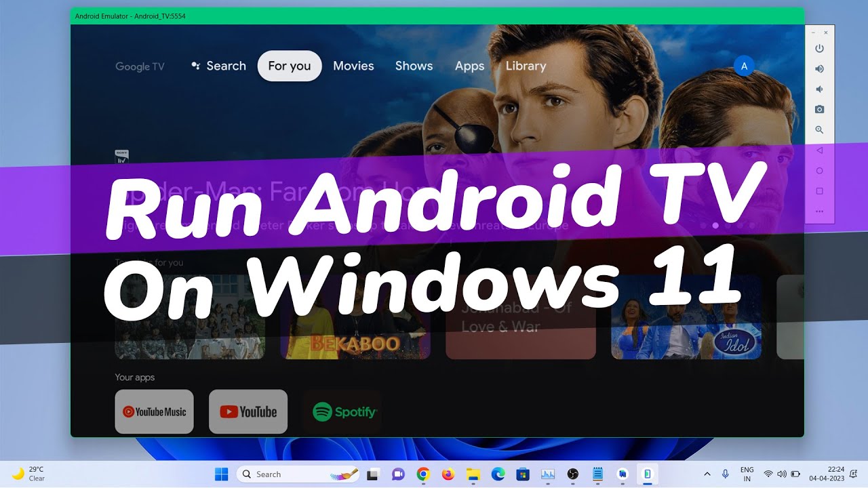Take a screenshot with the emulator camera icon
868x488 pixels.
(819, 109)
